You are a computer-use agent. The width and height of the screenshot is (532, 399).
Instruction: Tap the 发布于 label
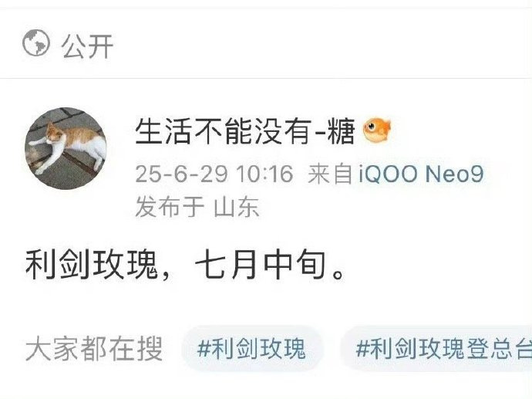[x=170, y=207]
